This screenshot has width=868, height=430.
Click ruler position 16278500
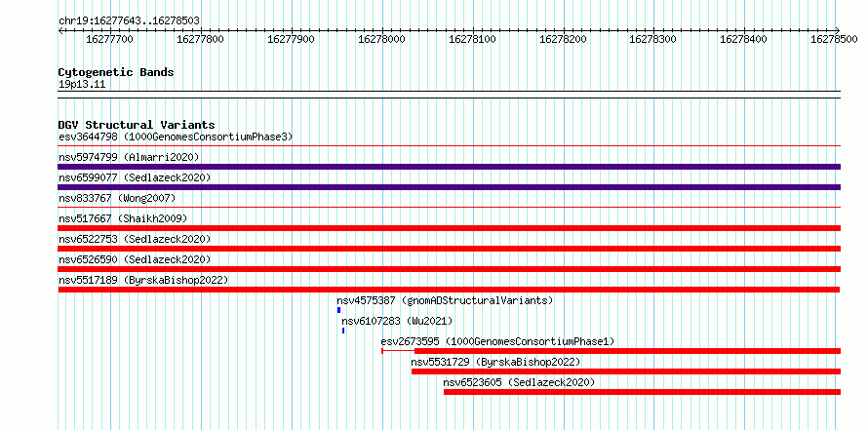point(834,39)
